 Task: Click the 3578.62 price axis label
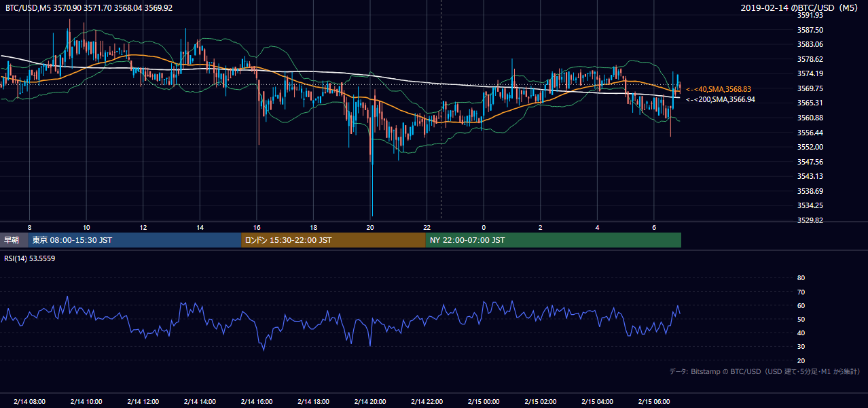click(810, 59)
